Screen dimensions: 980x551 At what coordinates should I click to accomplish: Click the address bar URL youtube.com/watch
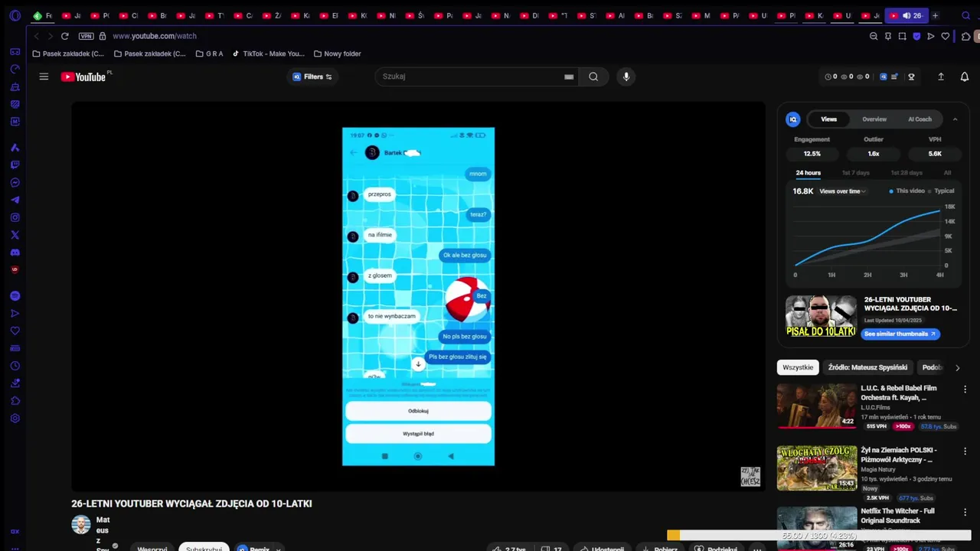(155, 36)
